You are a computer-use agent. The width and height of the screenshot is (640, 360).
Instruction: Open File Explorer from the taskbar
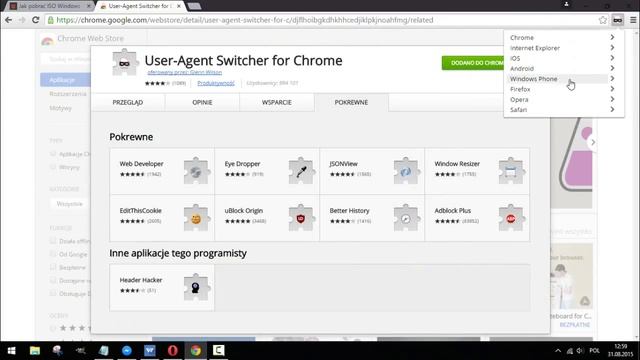coord(35,351)
